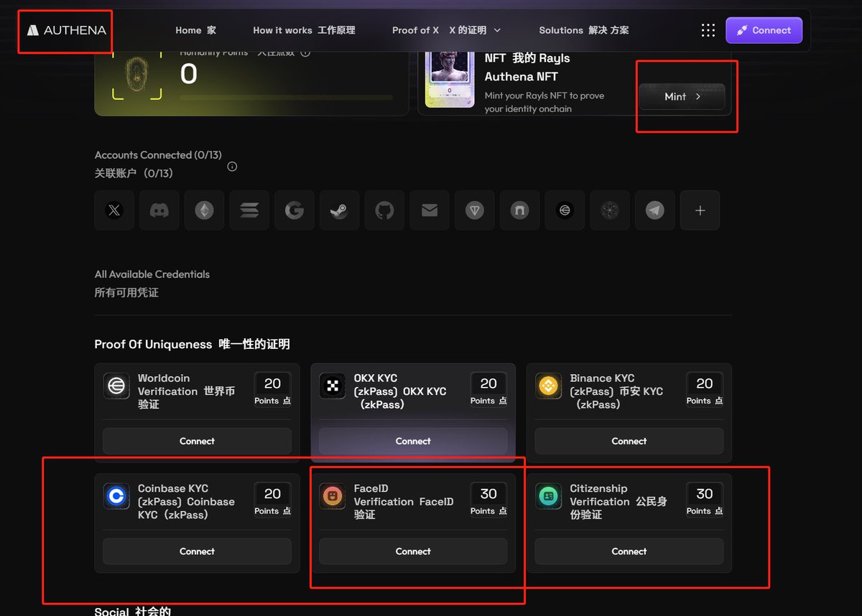Click the 30 Points badge on FaceID
Screen dimensions: 862x616
(488, 500)
